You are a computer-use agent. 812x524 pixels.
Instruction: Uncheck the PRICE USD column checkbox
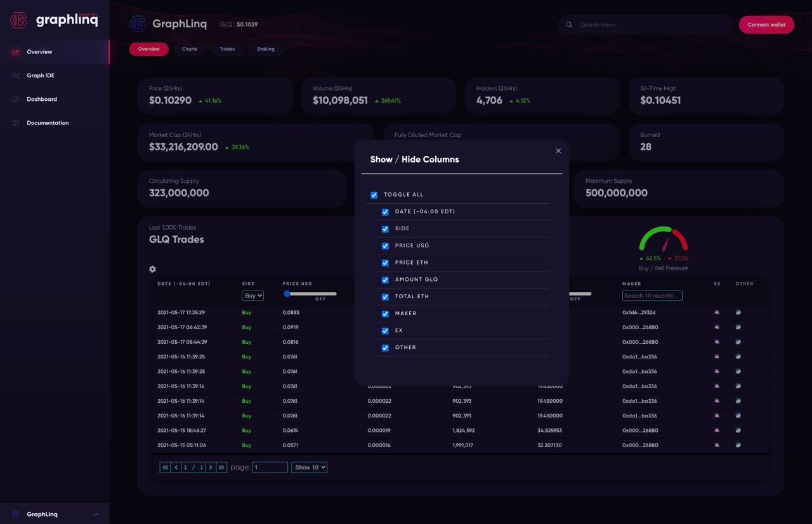click(385, 246)
